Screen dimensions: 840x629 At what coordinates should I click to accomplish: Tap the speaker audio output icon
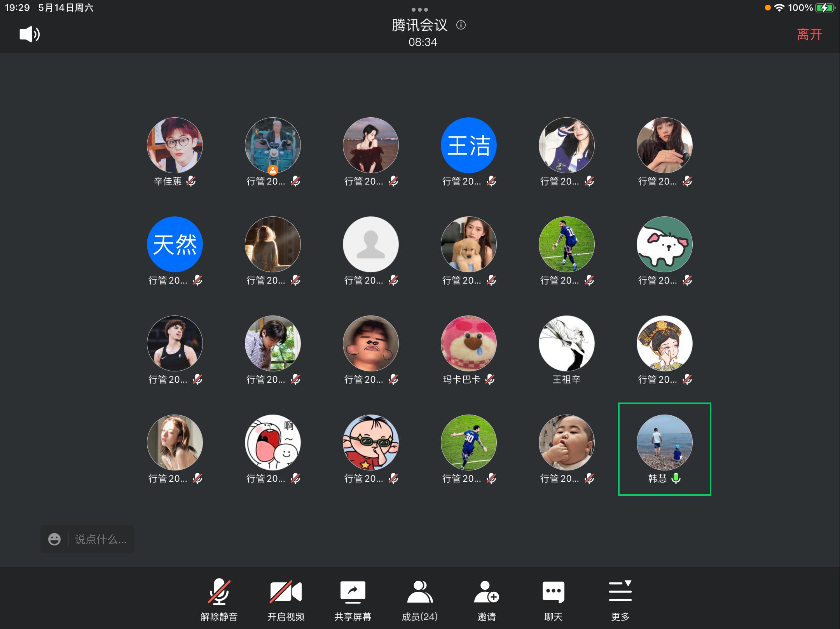(x=30, y=34)
